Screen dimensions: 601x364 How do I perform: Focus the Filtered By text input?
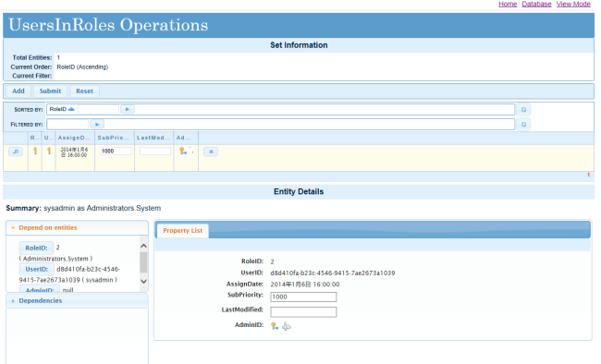pos(67,124)
